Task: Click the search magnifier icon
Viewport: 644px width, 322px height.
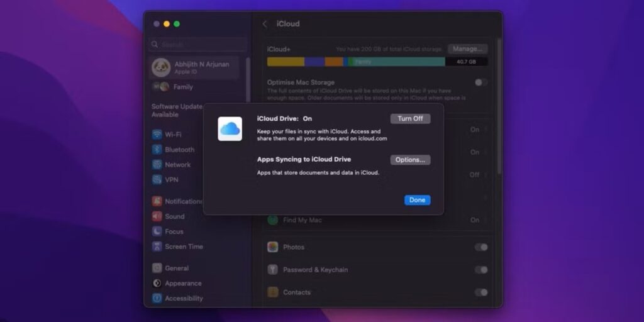Action: coord(155,45)
